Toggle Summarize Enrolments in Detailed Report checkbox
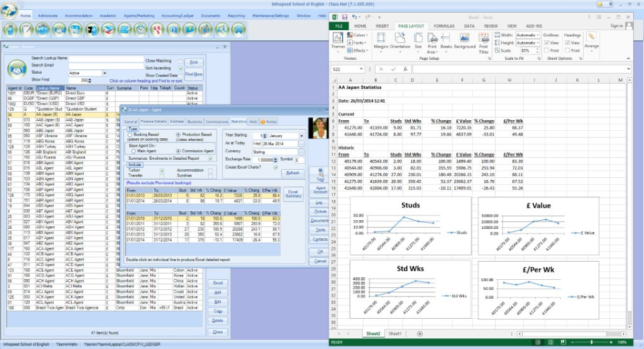644x349 pixels. [x=210, y=158]
